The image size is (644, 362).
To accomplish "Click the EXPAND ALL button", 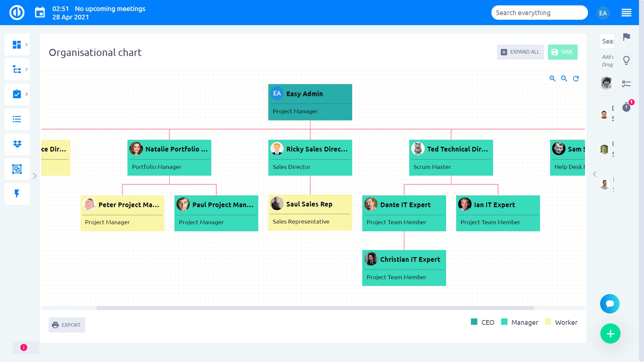I will (x=520, y=52).
